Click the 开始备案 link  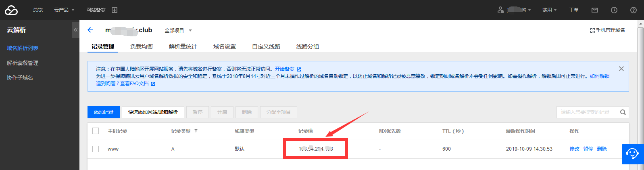click(285, 69)
